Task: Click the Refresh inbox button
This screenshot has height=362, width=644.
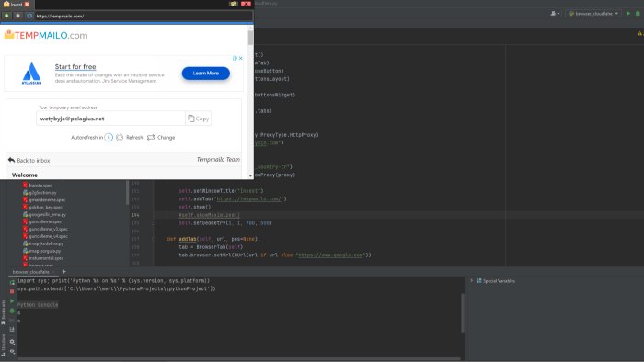Action: (130, 137)
